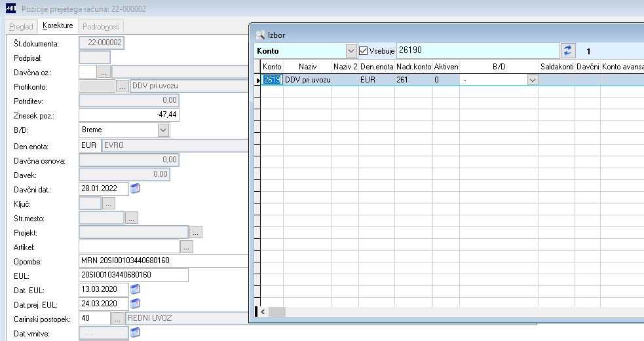Click the row selector arrow for konto 2619
The width and height of the screenshot is (644, 341).
tap(257, 80)
